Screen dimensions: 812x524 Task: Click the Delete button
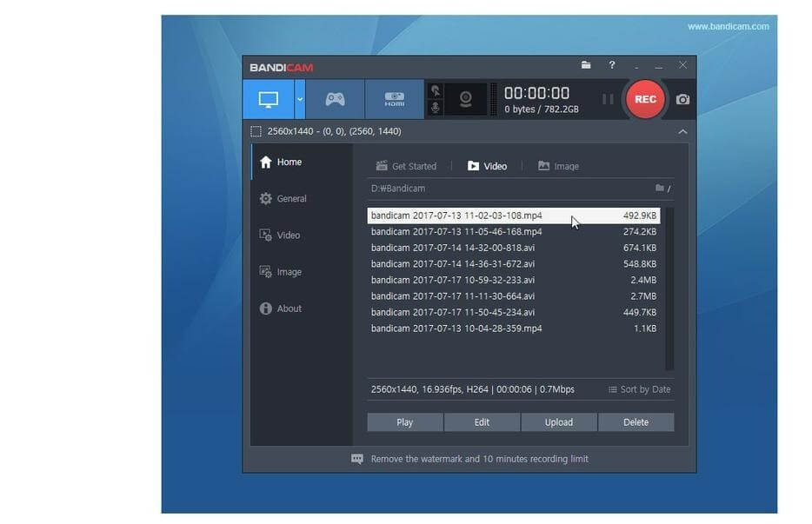pyautogui.click(x=636, y=422)
